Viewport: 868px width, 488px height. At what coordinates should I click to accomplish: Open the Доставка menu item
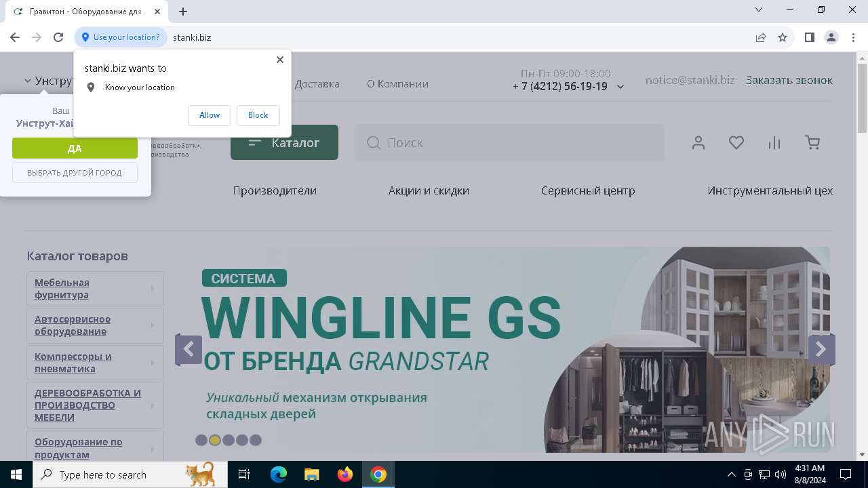317,84
